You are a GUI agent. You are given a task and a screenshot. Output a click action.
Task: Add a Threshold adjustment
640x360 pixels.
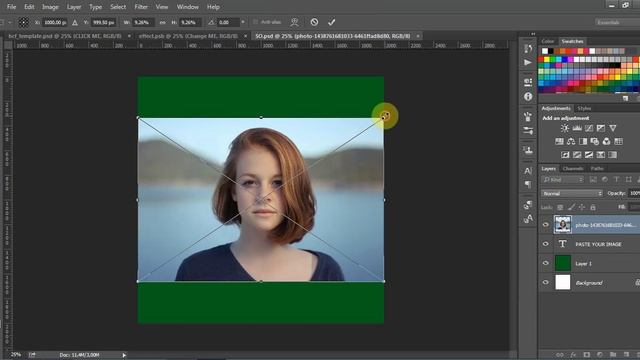(589, 155)
